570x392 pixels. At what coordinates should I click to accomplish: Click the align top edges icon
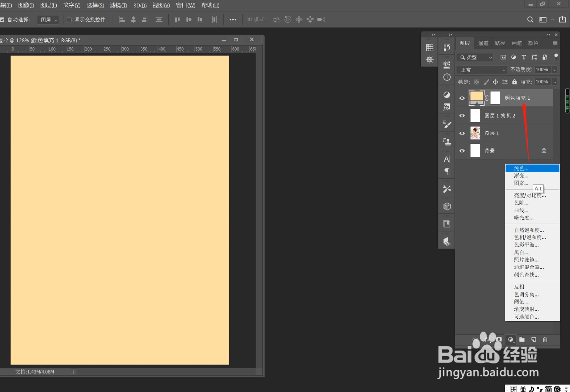tap(177, 20)
